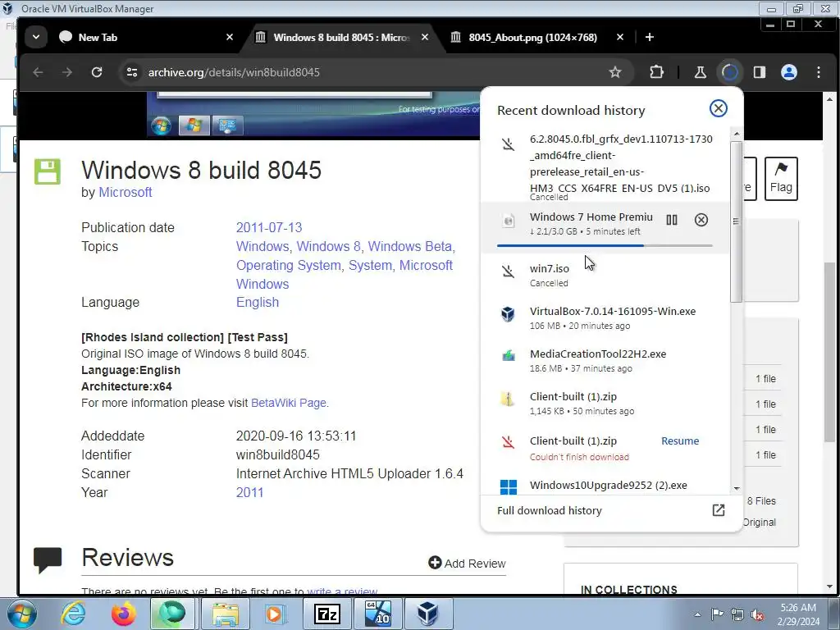840x630 pixels.
Task: Open the Microsoft author link
Action: pyautogui.click(x=126, y=192)
